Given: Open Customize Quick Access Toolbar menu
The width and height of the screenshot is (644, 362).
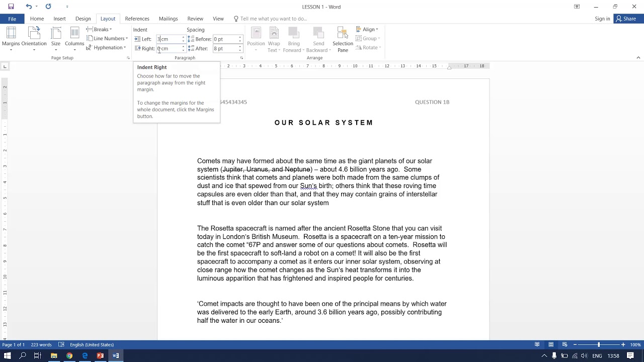Looking at the screenshot, I should coord(67,7).
